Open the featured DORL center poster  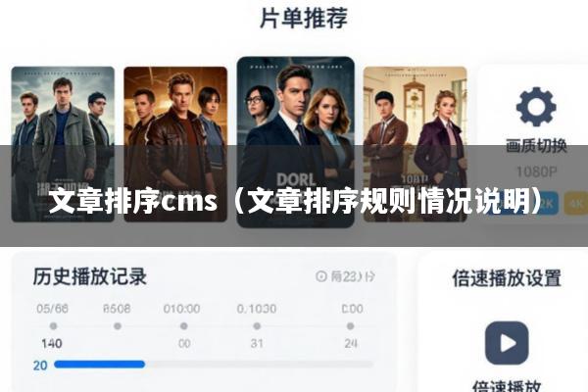[296, 142]
